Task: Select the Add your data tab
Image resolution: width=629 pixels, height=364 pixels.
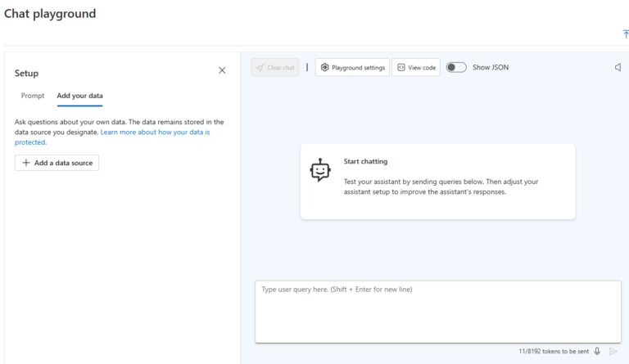Action: (x=79, y=96)
